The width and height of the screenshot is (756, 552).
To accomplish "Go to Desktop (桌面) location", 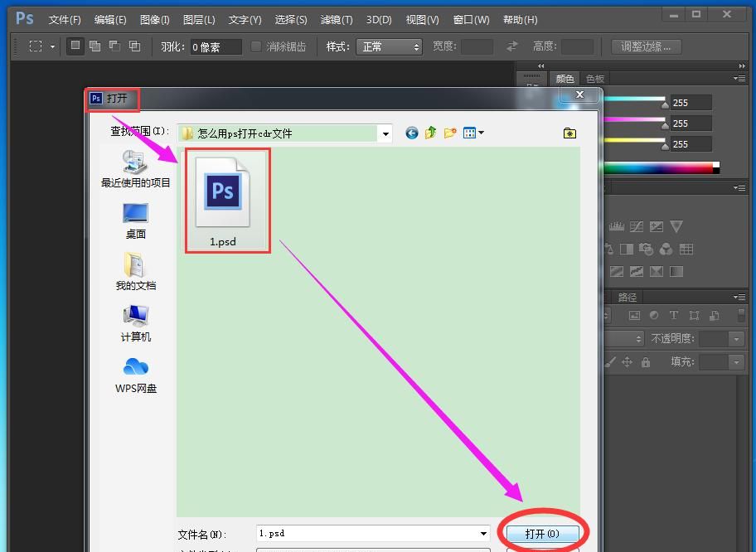I will [135, 220].
